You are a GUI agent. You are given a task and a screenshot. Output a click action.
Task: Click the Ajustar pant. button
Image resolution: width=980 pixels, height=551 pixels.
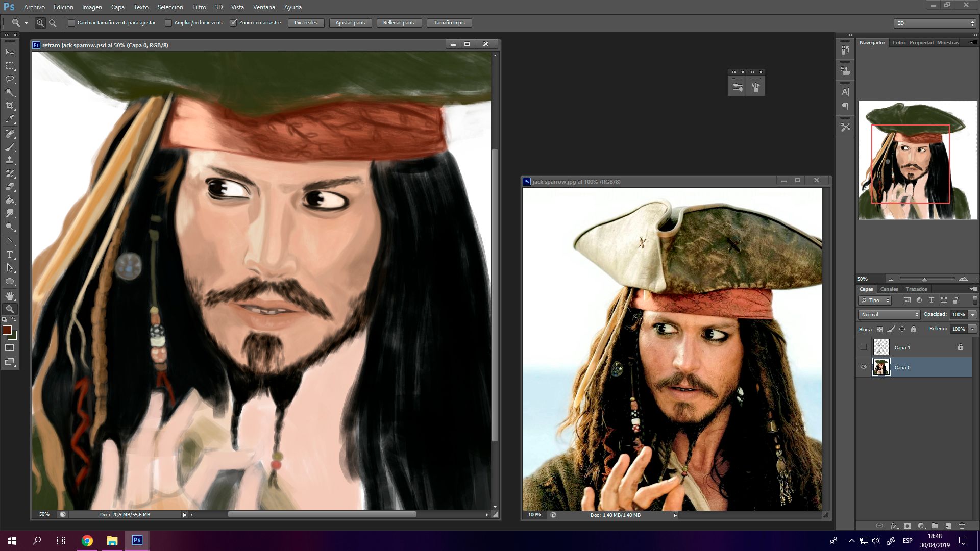[350, 23]
